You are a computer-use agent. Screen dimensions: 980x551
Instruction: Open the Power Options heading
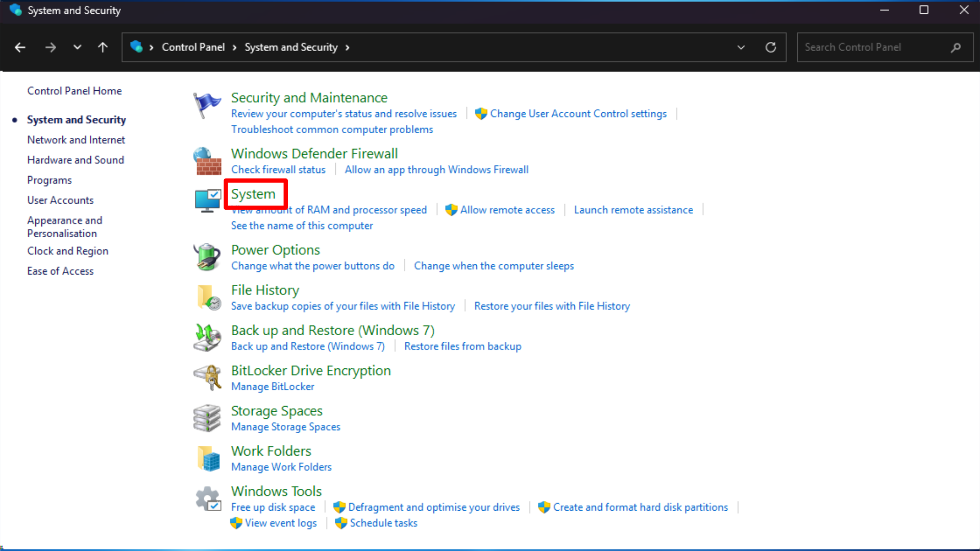276,250
